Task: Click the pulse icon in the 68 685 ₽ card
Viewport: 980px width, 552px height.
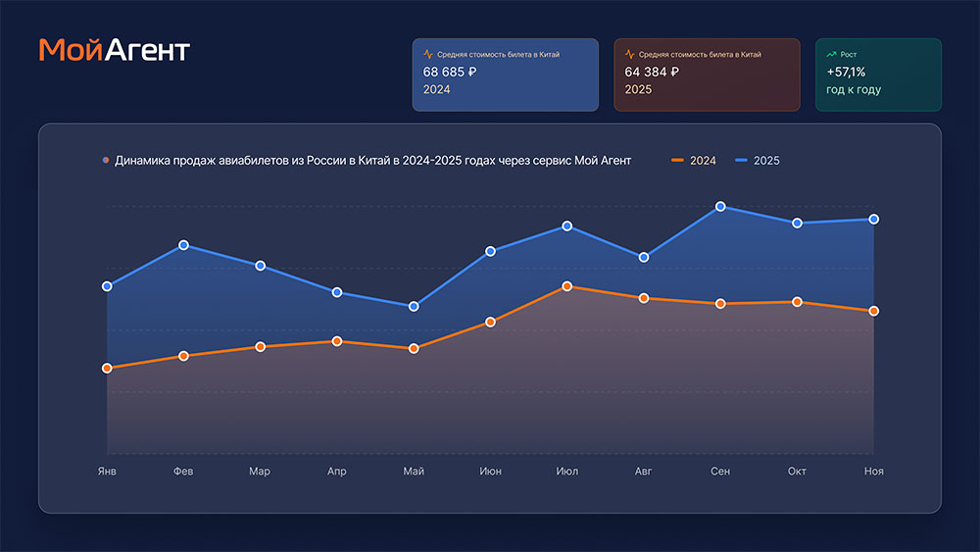Action: (x=428, y=55)
